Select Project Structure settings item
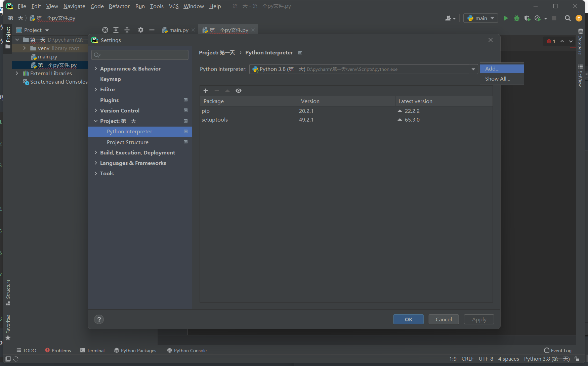The height and width of the screenshot is (366, 588). tap(127, 142)
